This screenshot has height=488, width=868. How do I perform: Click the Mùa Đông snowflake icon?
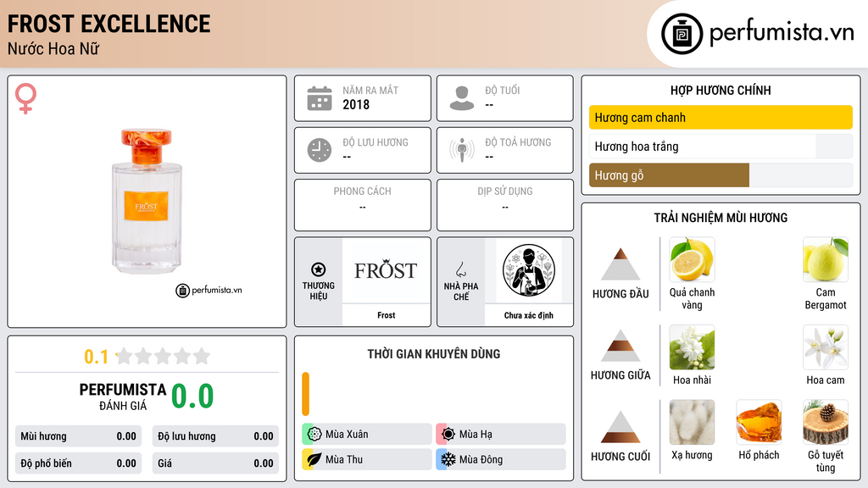(448, 459)
